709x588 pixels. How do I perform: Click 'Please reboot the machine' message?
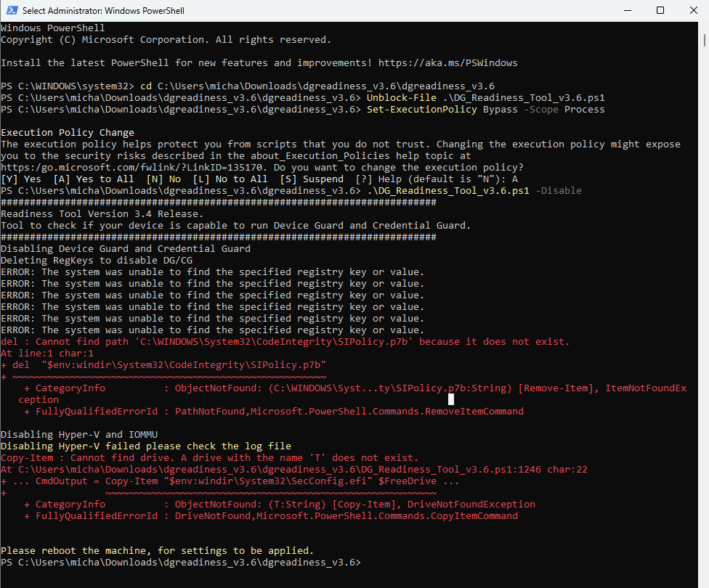[x=157, y=550]
